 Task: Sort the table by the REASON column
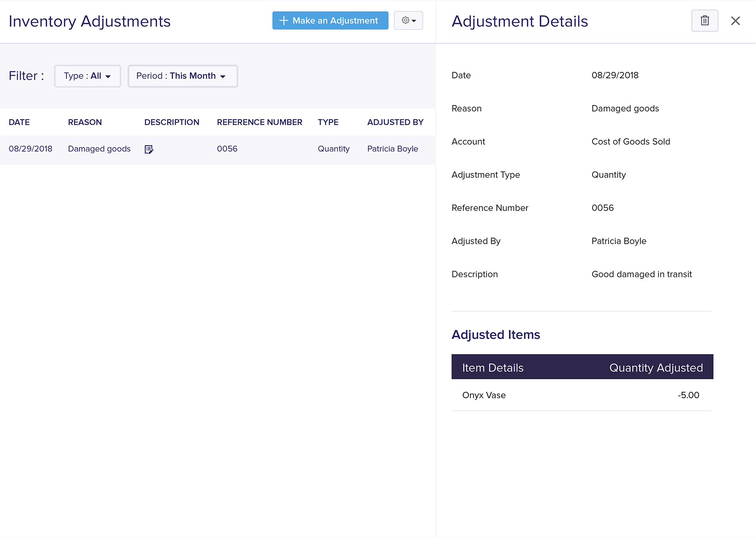[85, 122]
